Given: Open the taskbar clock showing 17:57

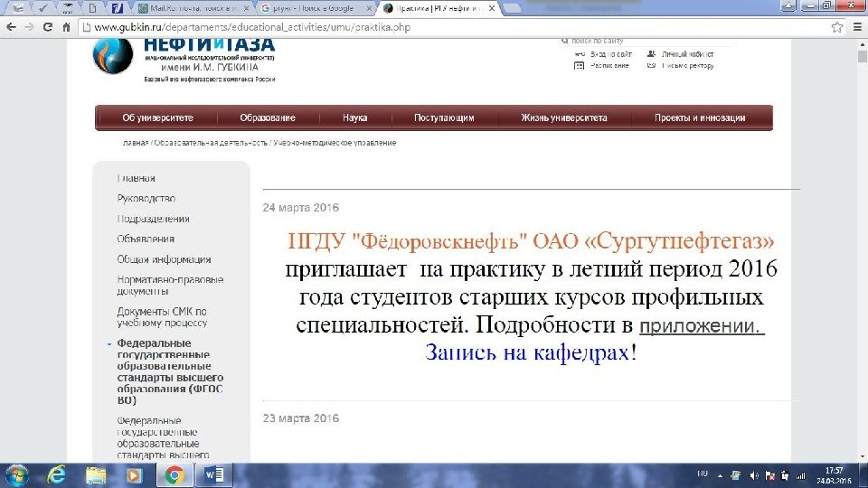Looking at the screenshot, I should pyautogui.click(x=834, y=475).
